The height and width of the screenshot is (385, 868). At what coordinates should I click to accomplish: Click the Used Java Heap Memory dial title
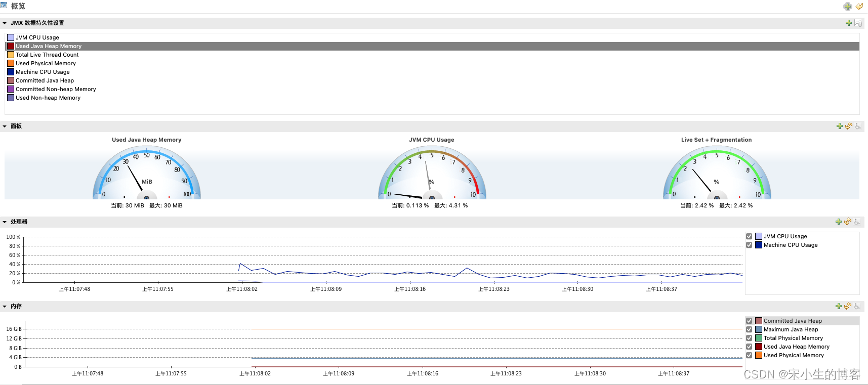[147, 140]
